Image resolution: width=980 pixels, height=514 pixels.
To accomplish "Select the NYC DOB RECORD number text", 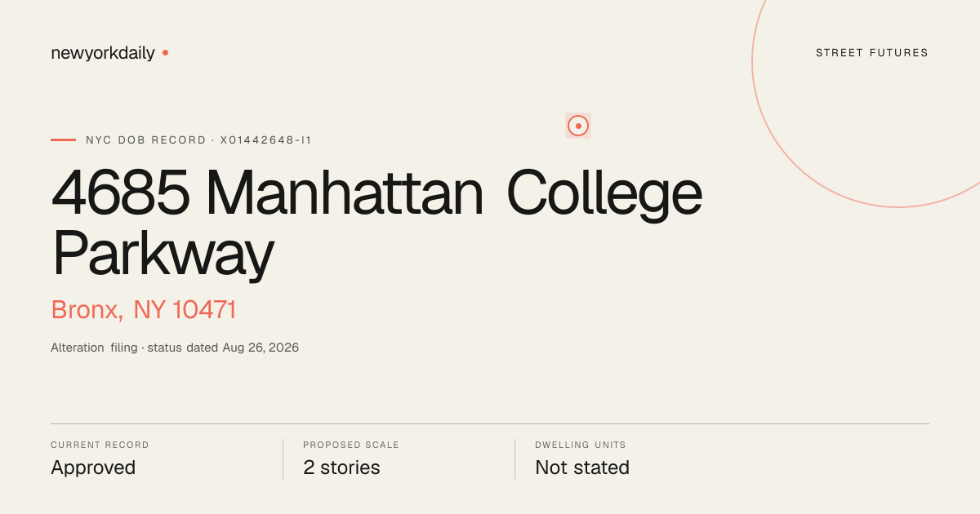I will pyautogui.click(x=198, y=140).
